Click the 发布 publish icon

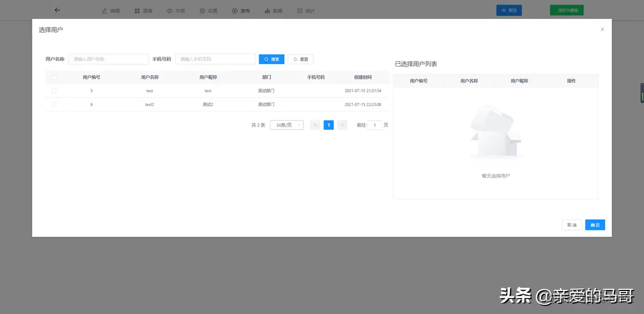(233, 10)
